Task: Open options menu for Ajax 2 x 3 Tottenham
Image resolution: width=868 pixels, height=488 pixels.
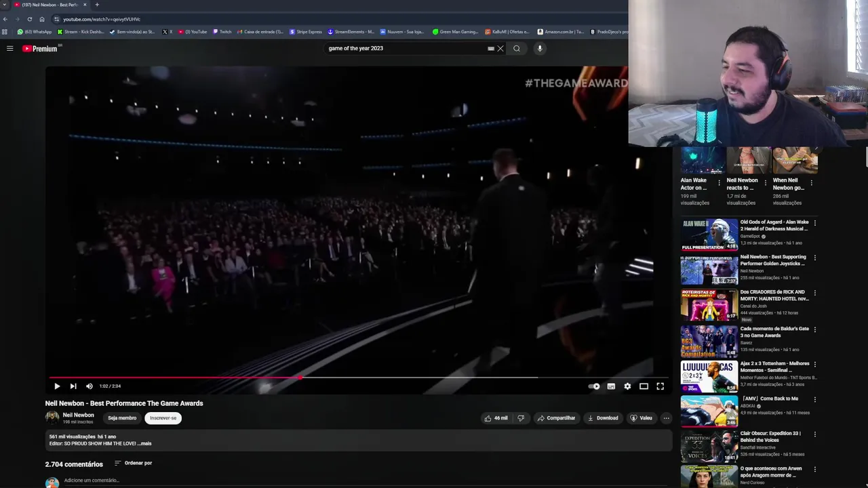Action: (x=815, y=365)
